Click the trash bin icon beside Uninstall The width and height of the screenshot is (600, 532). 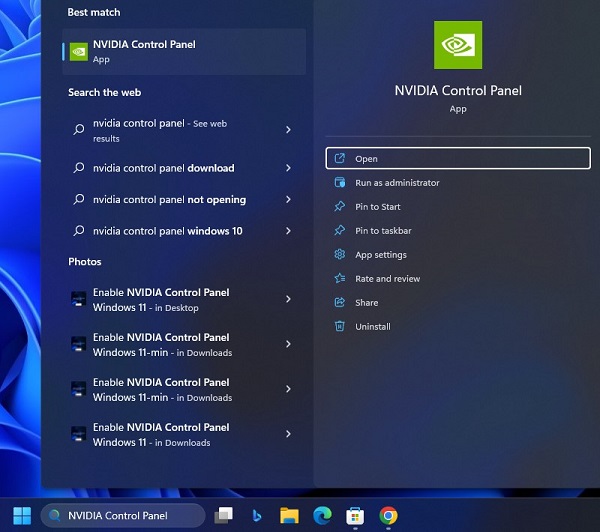point(340,326)
